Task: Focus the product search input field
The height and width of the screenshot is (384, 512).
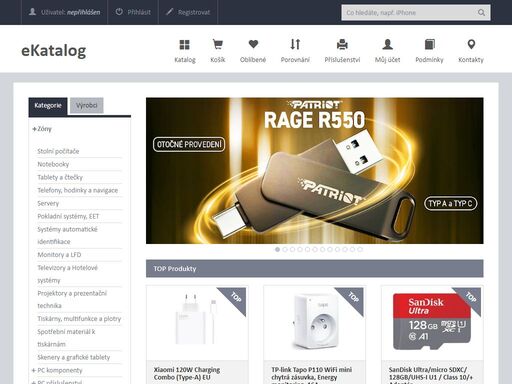Action: coord(409,13)
